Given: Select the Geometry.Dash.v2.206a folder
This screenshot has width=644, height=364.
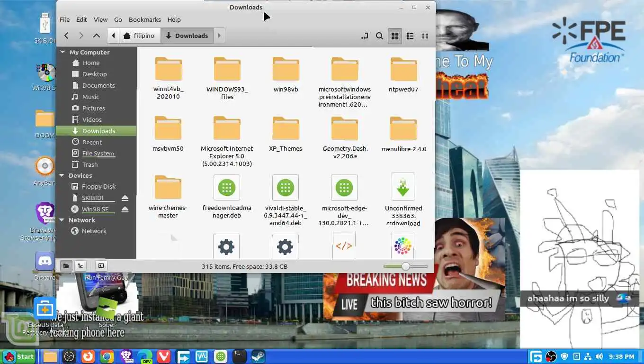Looking at the screenshot, I should pos(345,138).
